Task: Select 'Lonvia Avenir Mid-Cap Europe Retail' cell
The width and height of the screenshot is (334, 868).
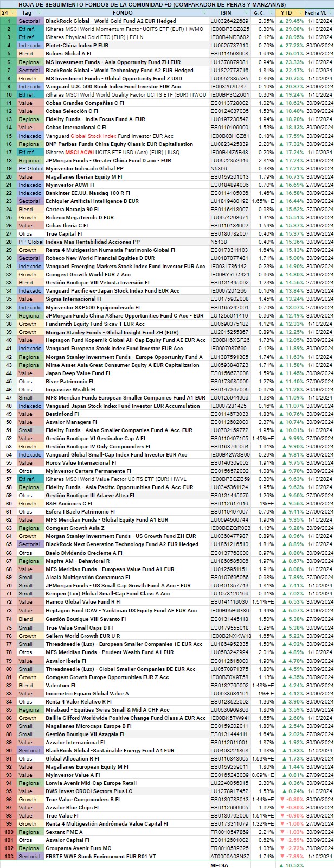Action: (x=126, y=783)
